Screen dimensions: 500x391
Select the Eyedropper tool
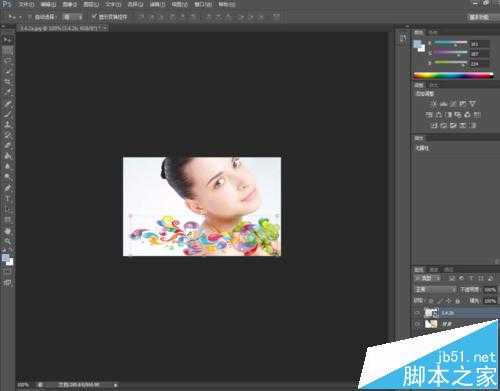[7, 92]
